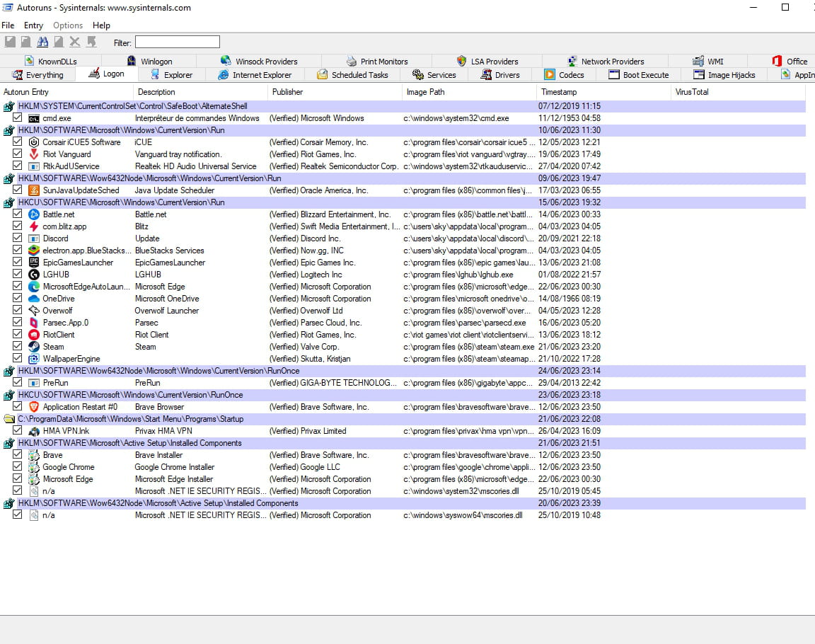The image size is (815, 644).
Task: Sort by the Description column header
Action: [201, 92]
